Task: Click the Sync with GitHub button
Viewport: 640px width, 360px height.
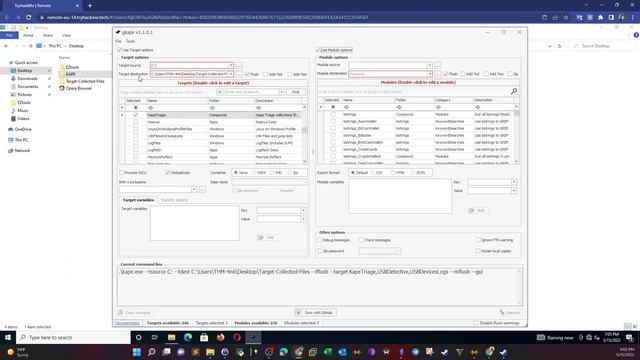Action: tap(316, 313)
